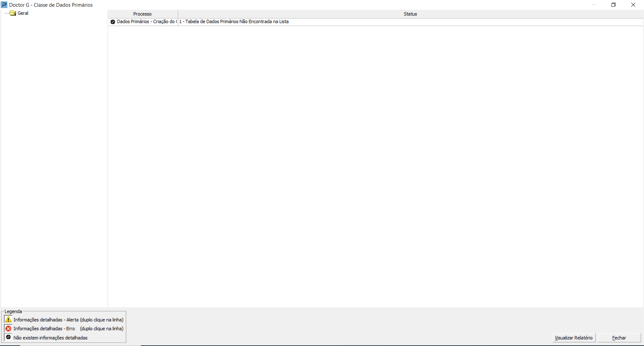644x346 pixels.
Task: Click the Visualizar Relatório button
Action: [574, 338]
